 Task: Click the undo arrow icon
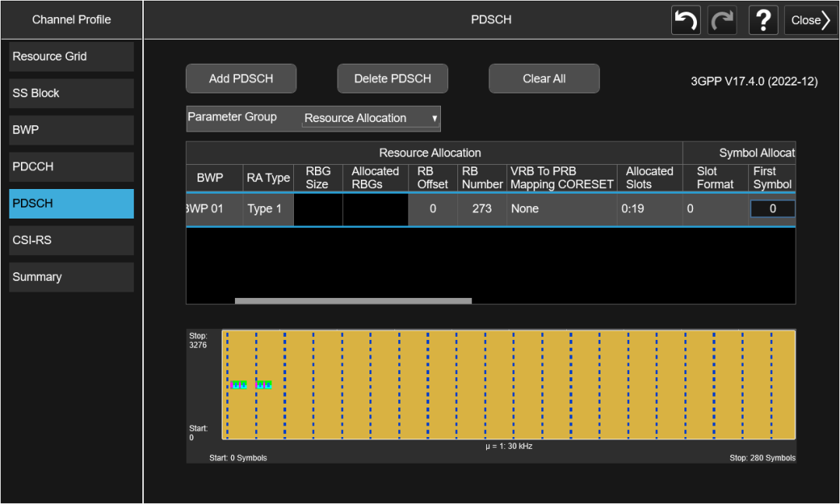point(685,20)
